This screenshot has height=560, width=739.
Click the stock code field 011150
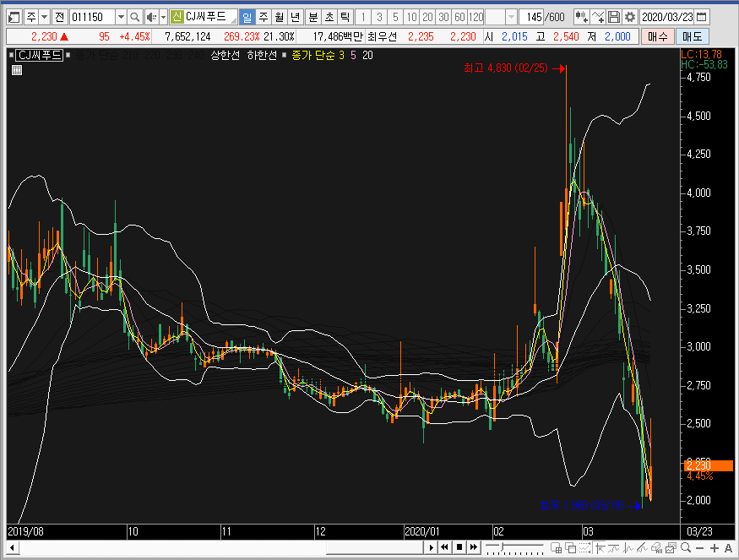[x=92, y=18]
